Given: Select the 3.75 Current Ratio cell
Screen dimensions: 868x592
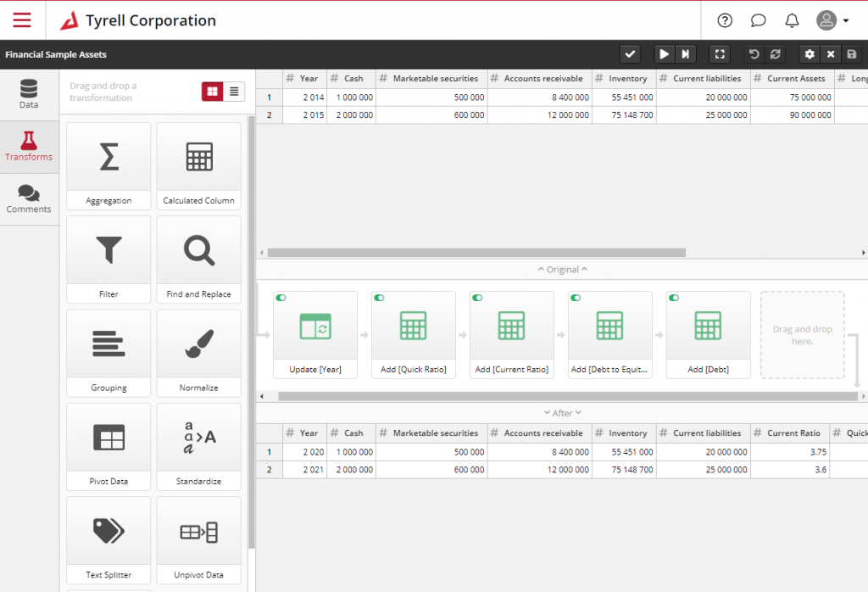Looking at the screenshot, I should [x=790, y=452].
